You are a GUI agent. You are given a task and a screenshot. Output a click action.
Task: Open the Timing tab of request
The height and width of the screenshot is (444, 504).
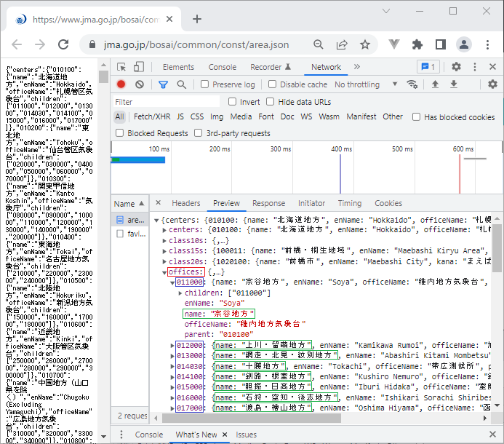350,203
